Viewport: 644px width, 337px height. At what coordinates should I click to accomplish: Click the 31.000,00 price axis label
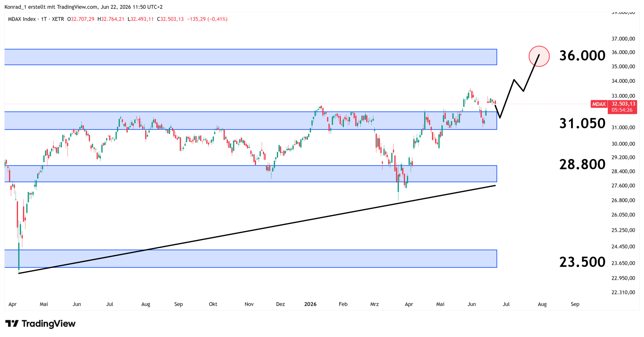click(x=623, y=127)
